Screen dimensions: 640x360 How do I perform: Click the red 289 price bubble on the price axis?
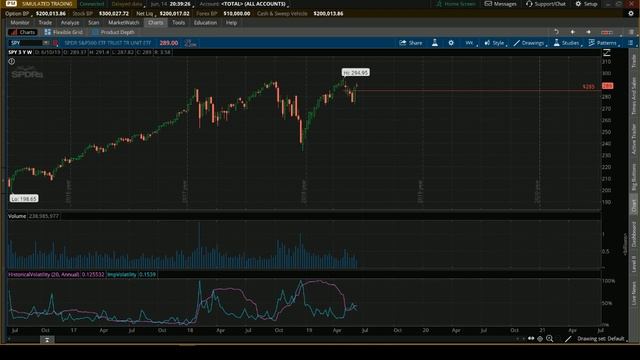[x=607, y=86]
